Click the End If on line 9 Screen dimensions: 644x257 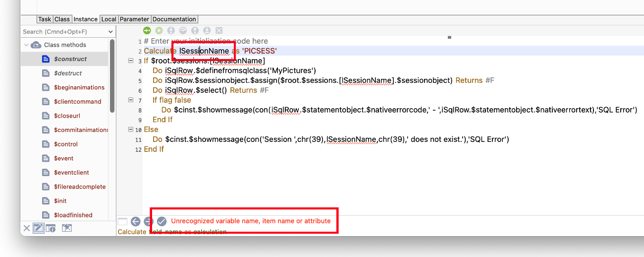click(x=162, y=120)
